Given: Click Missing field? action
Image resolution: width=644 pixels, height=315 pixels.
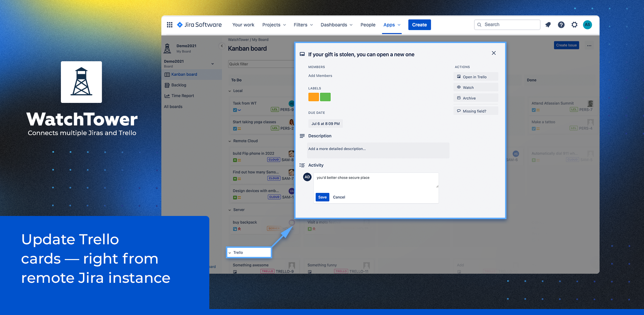Looking at the screenshot, I should pos(476,111).
